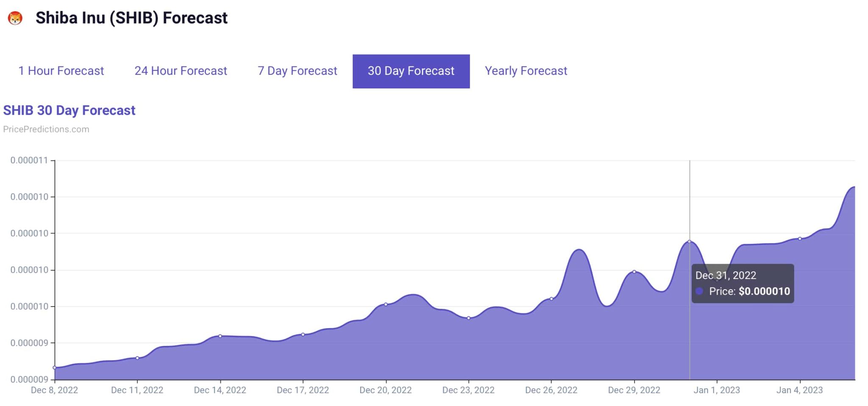This screenshot has height=406, width=868.
Task: Click the chart data point above Dec 29, 2022
Action: tap(634, 272)
